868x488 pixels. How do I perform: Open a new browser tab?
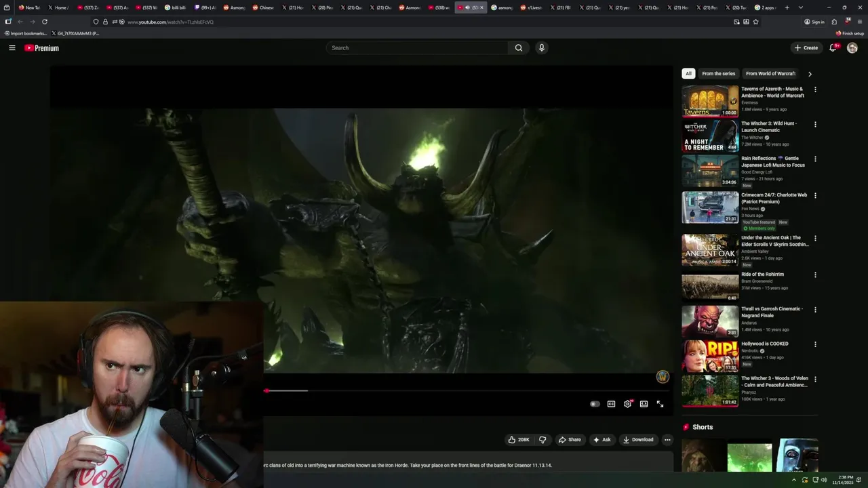(x=787, y=7)
